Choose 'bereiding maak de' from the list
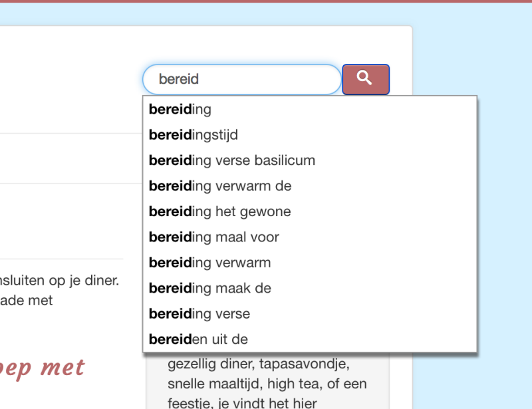Screen dimensions: 532x409 click(310, 288)
